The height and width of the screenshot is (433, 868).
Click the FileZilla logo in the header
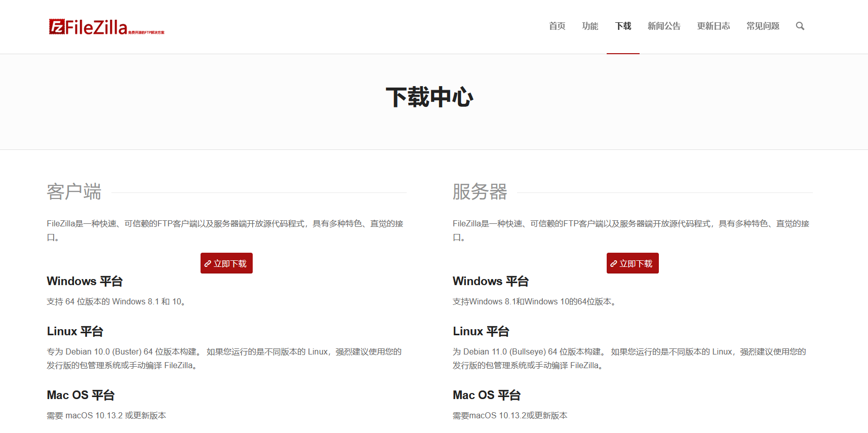(x=106, y=27)
